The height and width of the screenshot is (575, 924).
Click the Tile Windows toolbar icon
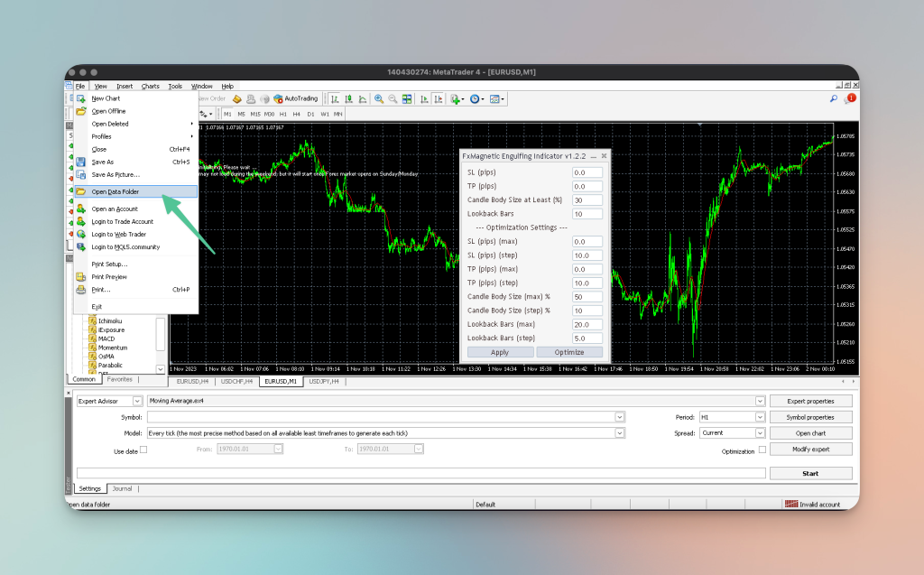coord(406,99)
